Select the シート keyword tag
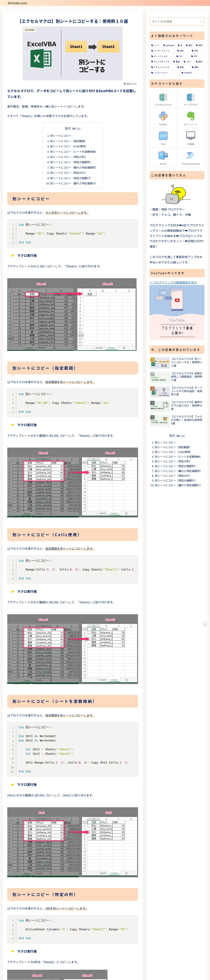This screenshot has width=210, height=980. tap(156, 45)
